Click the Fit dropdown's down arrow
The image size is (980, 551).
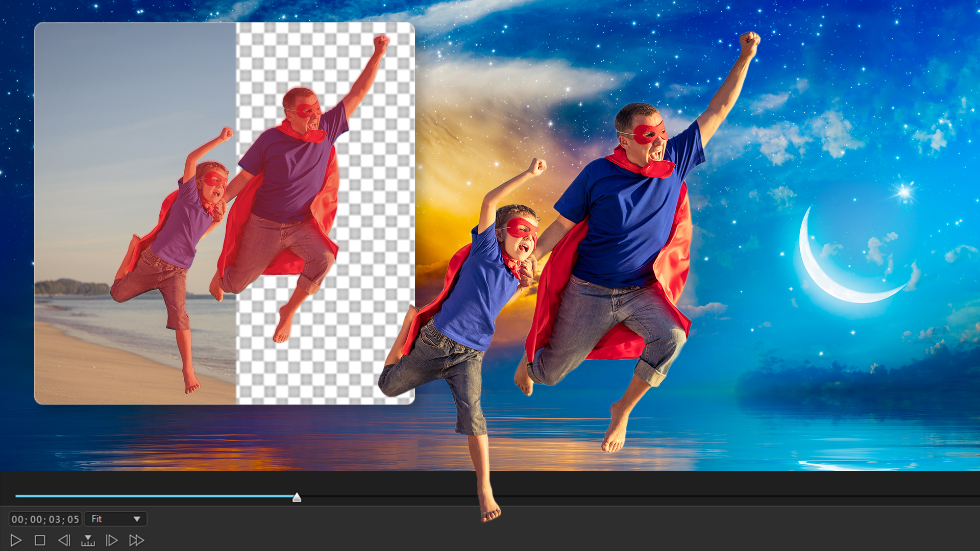(x=137, y=519)
